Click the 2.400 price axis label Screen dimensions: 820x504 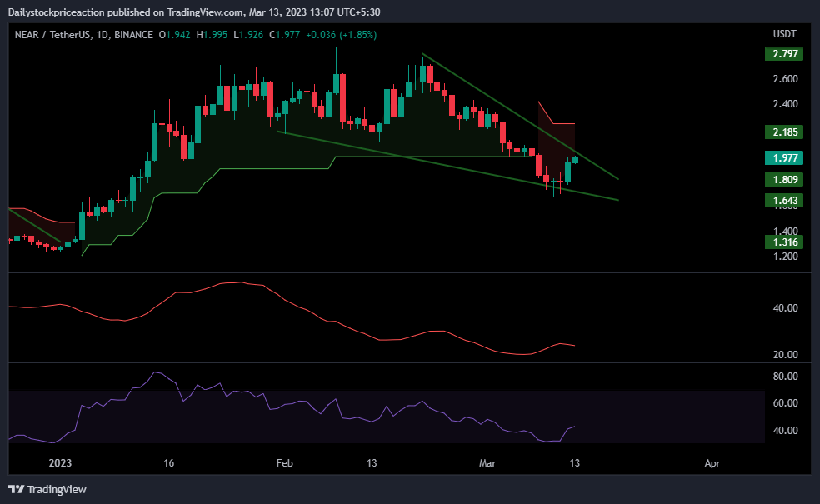click(786, 104)
